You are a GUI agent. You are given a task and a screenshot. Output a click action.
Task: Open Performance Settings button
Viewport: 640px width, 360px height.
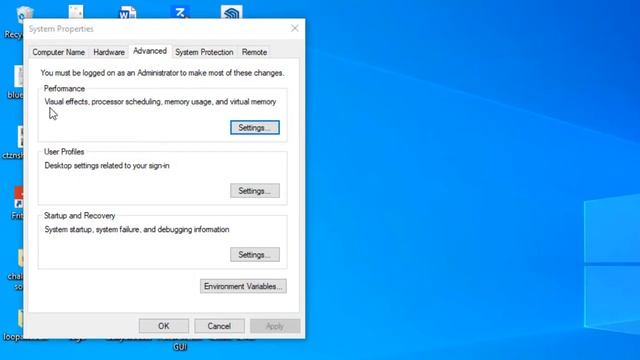[x=255, y=127]
